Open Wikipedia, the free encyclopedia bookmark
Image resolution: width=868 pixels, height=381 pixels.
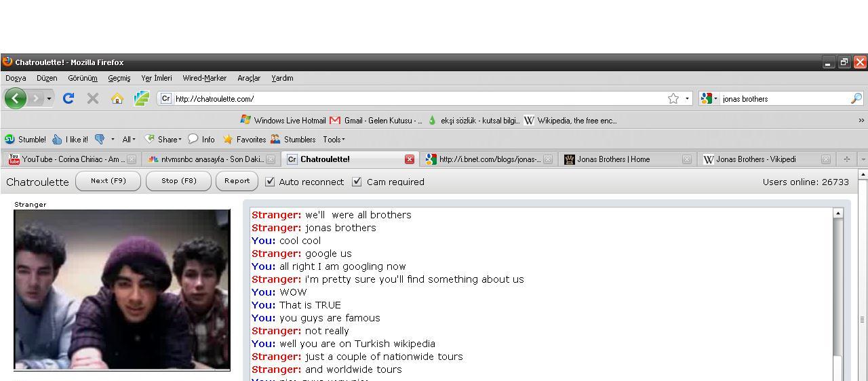570,120
